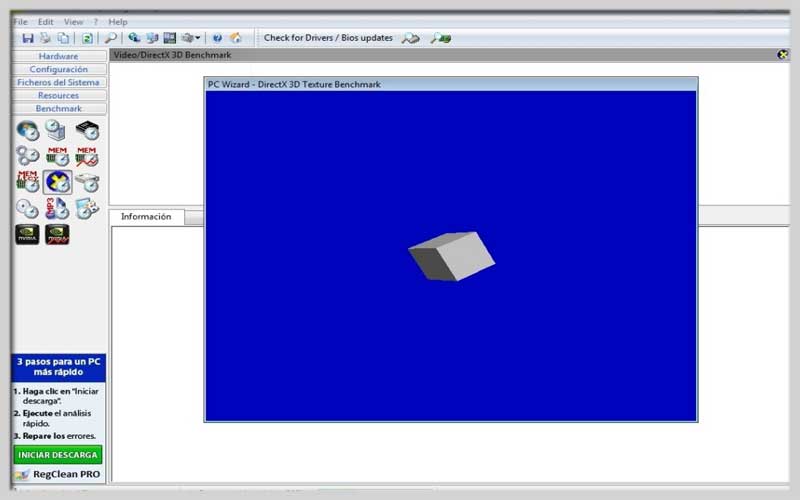The width and height of the screenshot is (800, 500).
Task: Select the MEM graph memory benchmark icon
Action: pos(87,157)
